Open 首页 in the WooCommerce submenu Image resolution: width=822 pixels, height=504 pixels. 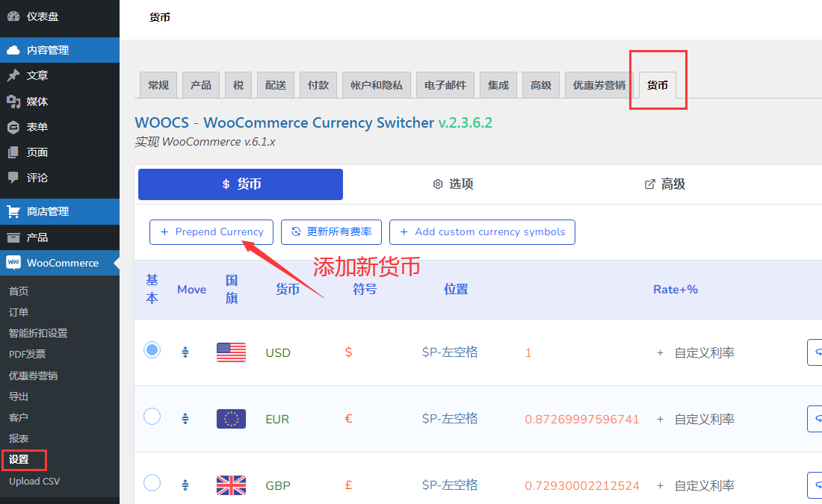(x=19, y=291)
